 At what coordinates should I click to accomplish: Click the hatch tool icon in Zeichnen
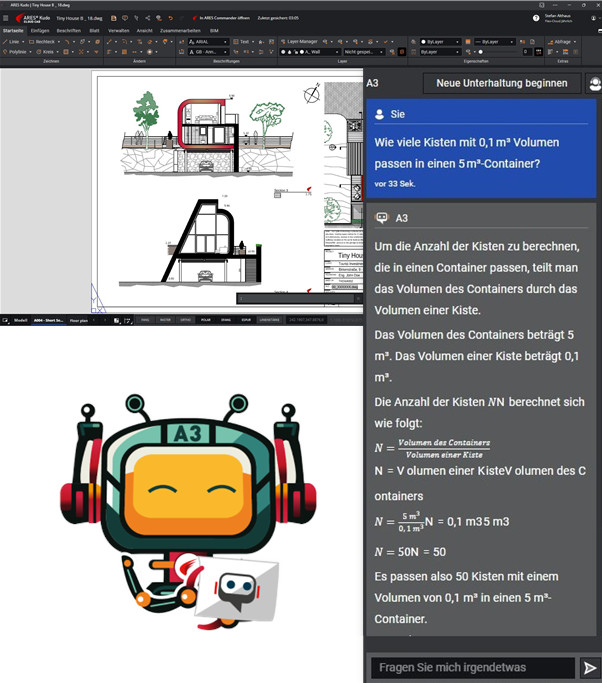66,52
